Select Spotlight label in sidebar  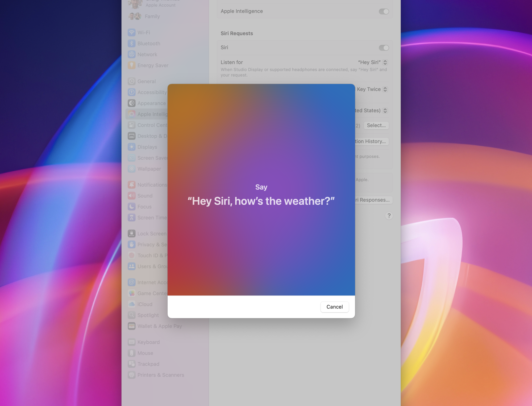coord(148,315)
